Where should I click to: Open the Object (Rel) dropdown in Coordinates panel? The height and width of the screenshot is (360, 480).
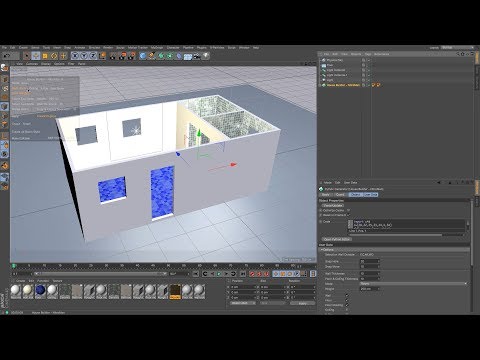[243, 303]
